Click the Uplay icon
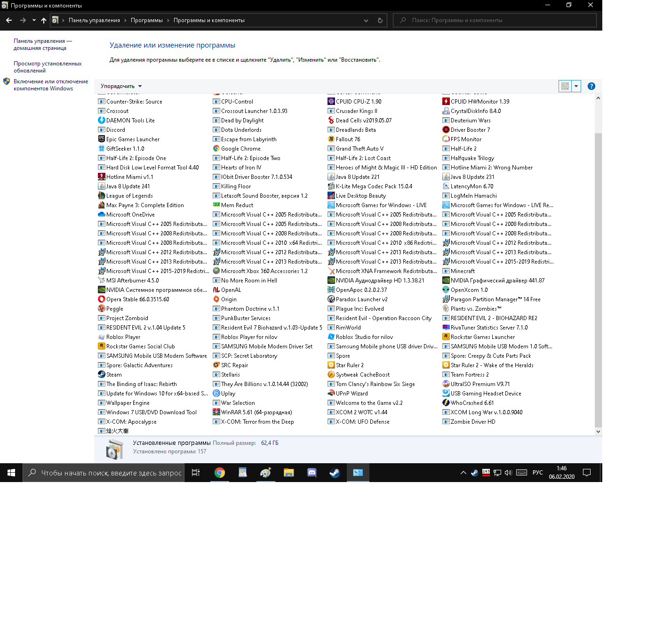This screenshot has width=655, height=644. (x=216, y=394)
